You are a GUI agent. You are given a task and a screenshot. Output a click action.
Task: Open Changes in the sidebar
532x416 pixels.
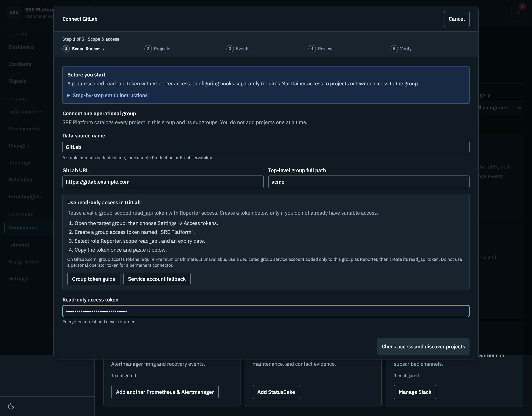tap(19, 146)
